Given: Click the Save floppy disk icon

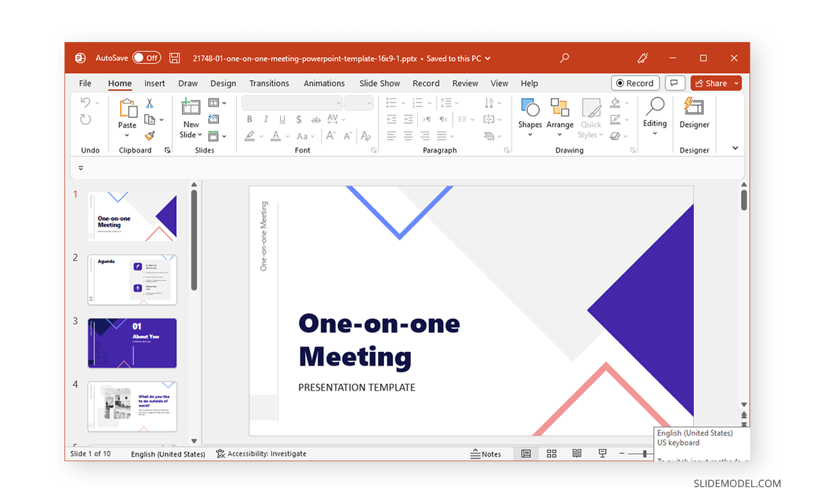Looking at the screenshot, I should click(x=174, y=58).
